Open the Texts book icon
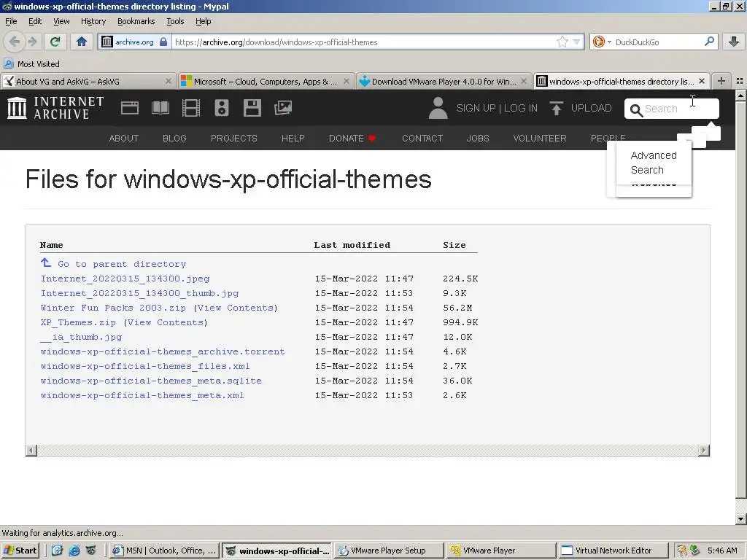Image resolution: width=747 pixels, height=560 pixels. coord(160,108)
